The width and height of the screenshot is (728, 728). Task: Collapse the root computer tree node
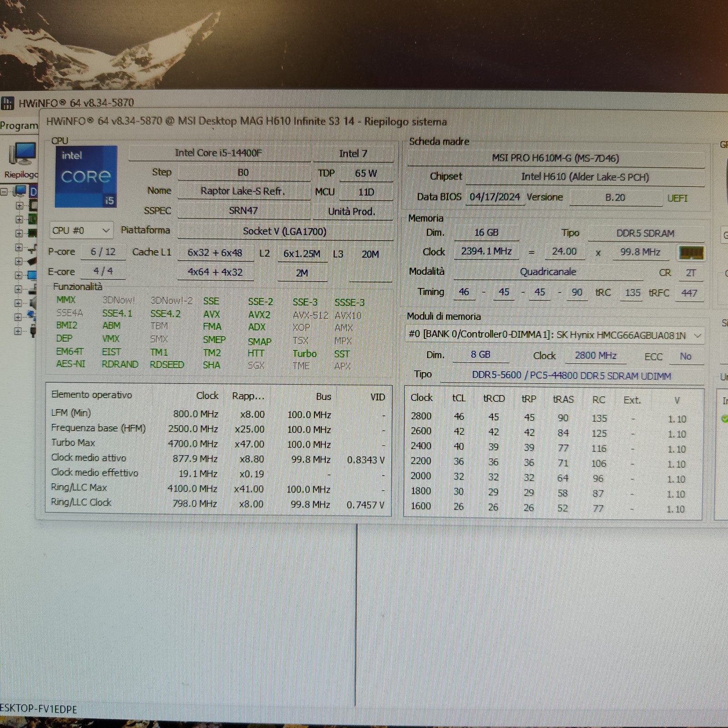pos(5,192)
